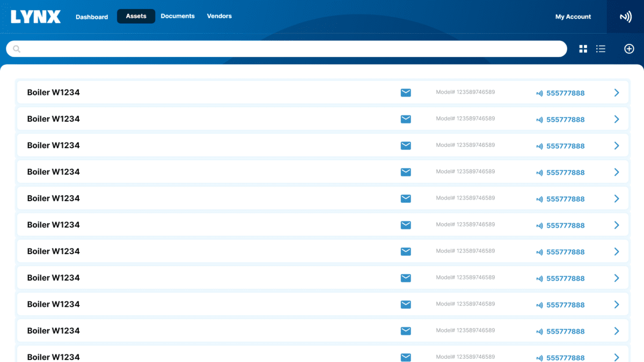The height and width of the screenshot is (362, 644).
Task: Open the Dashboard tab
Action: (92, 17)
